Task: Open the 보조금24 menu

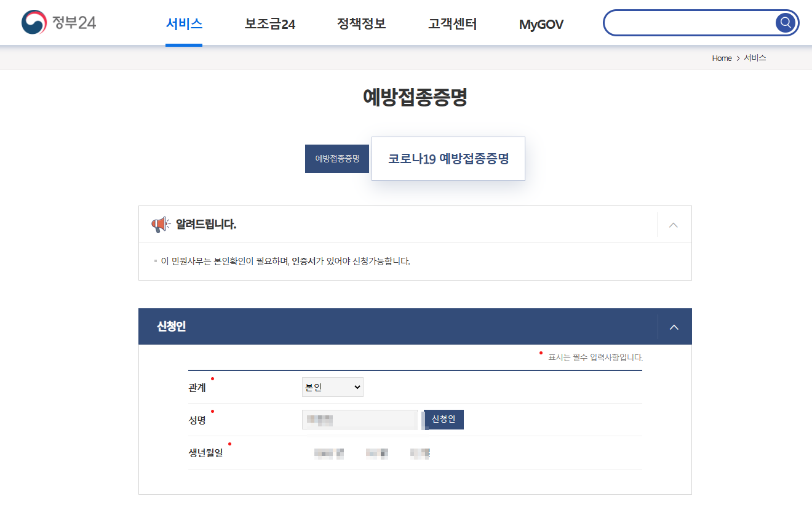Action: [x=270, y=23]
